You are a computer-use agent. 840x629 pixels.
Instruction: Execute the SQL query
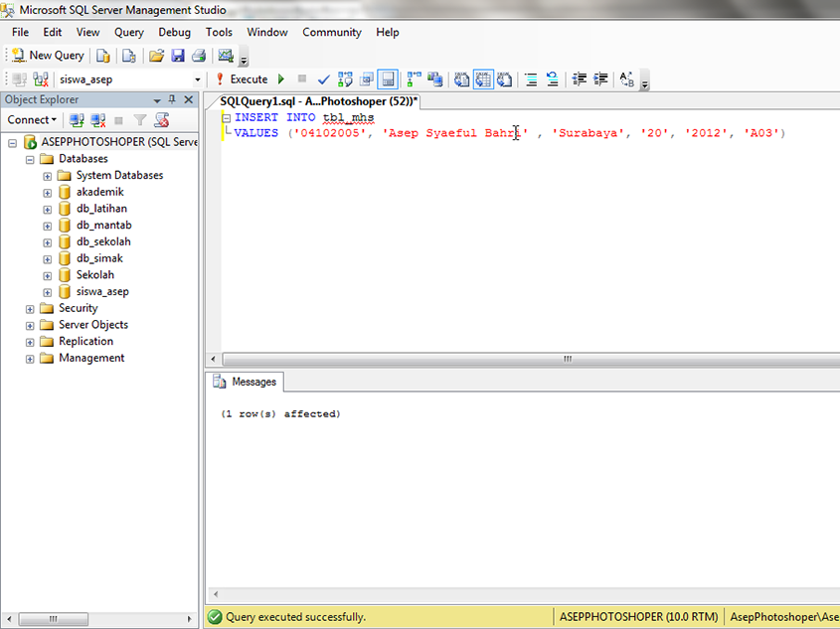pos(242,79)
